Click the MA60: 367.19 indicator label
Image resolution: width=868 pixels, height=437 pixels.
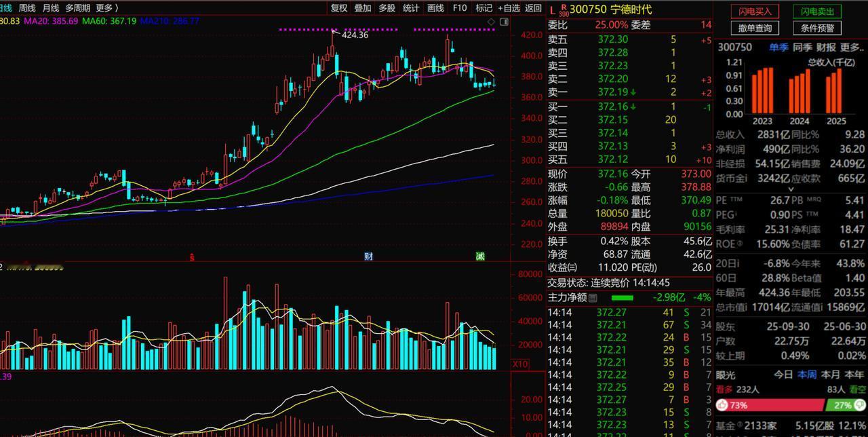click(x=109, y=21)
